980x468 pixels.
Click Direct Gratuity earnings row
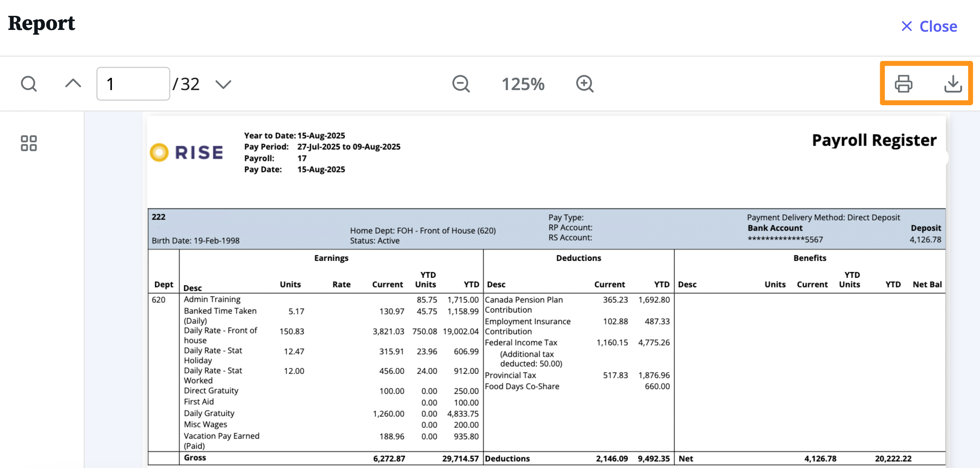coord(331,391)
